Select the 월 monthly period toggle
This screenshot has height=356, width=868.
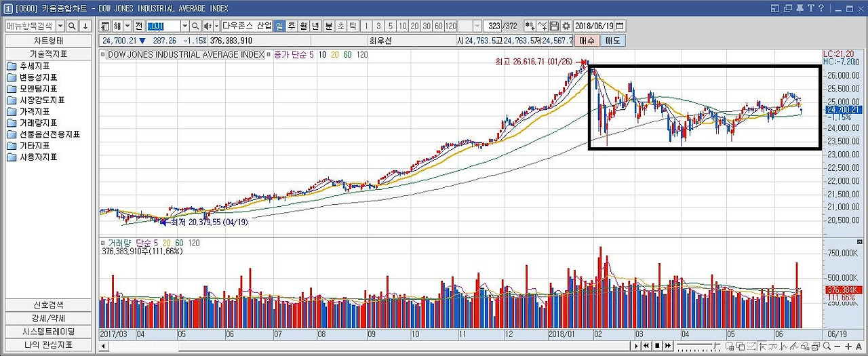coord(303,26)
